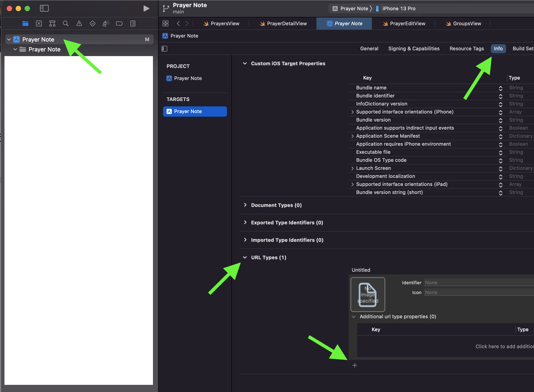Image resolution: width=534 pixels, height=392 pixels.
Task: Open the find navigator magnifier icon
Action: click(x=66, y=23)
